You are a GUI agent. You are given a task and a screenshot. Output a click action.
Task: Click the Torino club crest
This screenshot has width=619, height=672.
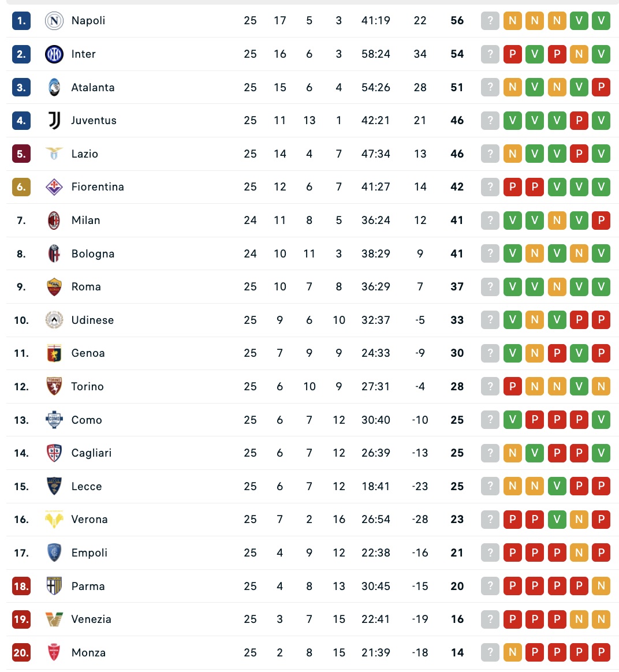[x=54, y=387]
